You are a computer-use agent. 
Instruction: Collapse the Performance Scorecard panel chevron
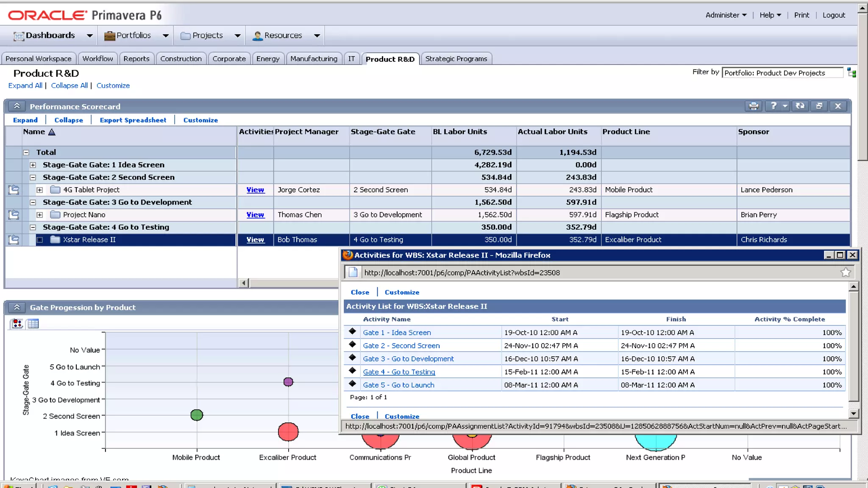[x=17, y=106]
